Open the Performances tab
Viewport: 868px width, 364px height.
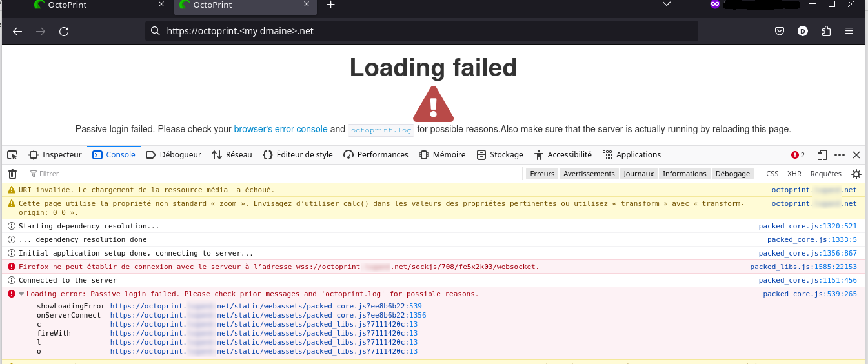[376, 155]
